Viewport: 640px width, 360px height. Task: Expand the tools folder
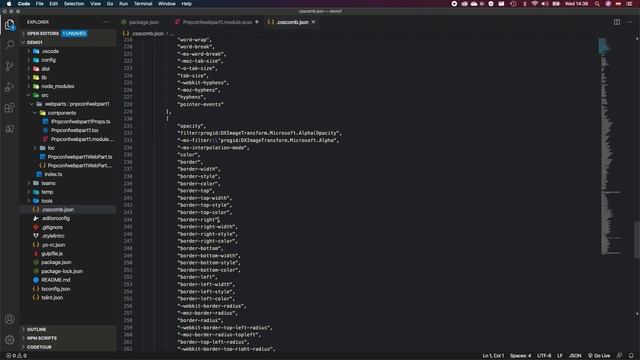coord(47,201)
